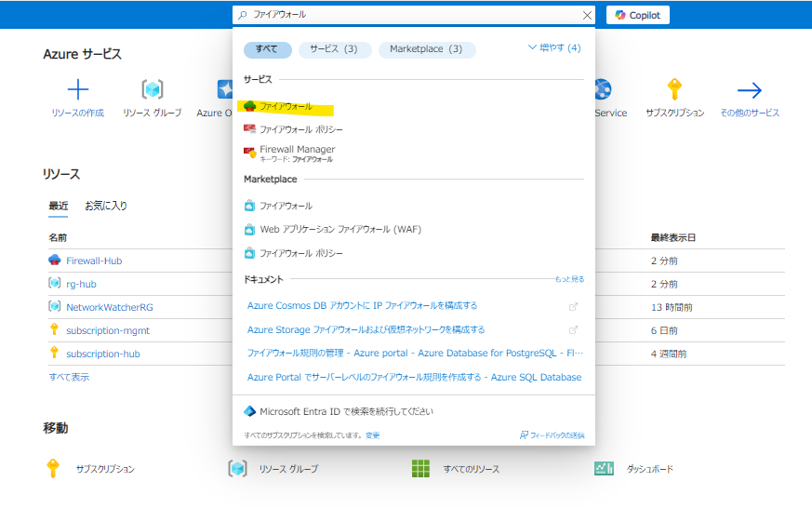Clear the search box with X

[x=587, y=16]
